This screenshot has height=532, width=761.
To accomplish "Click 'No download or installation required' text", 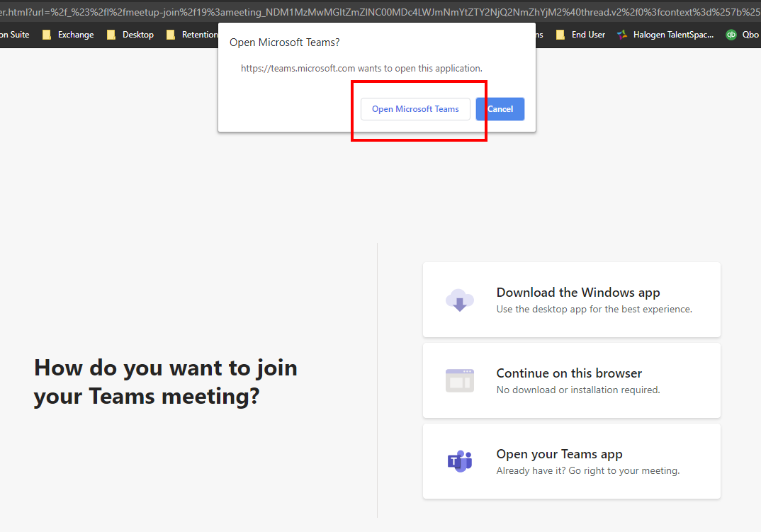I will pos(577,390).
